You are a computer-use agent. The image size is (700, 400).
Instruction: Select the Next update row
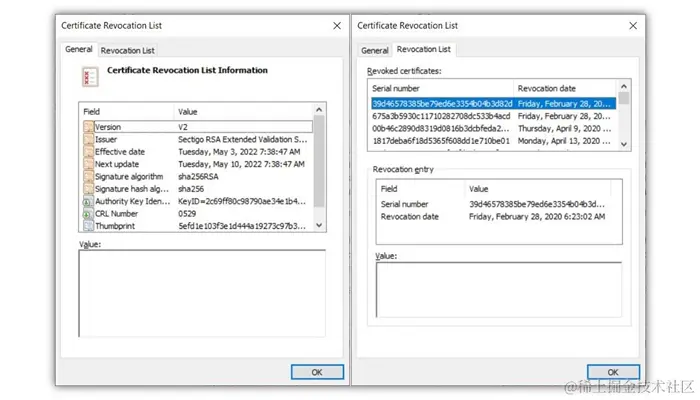[197, 164]
